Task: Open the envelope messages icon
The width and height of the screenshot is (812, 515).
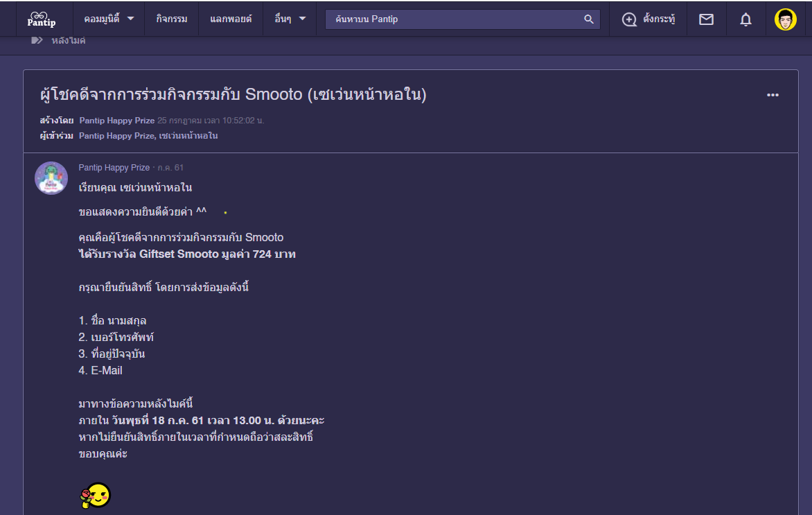Action: pos(707,19)
